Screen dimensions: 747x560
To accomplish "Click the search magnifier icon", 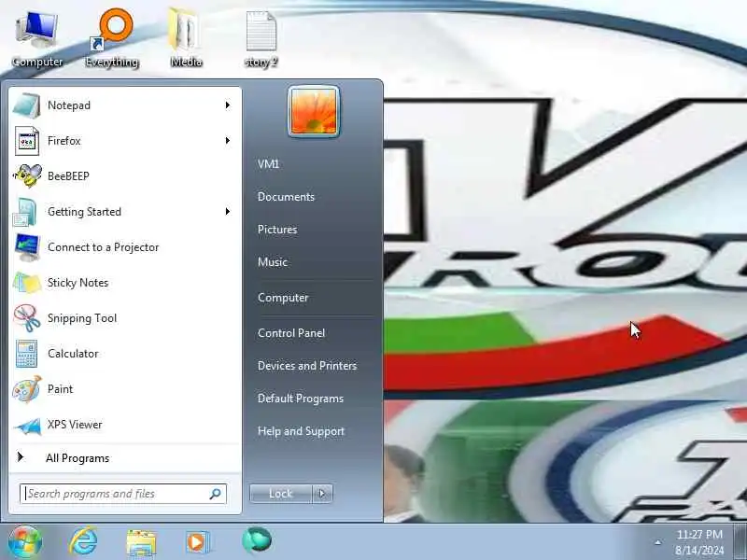I will 216,494.
